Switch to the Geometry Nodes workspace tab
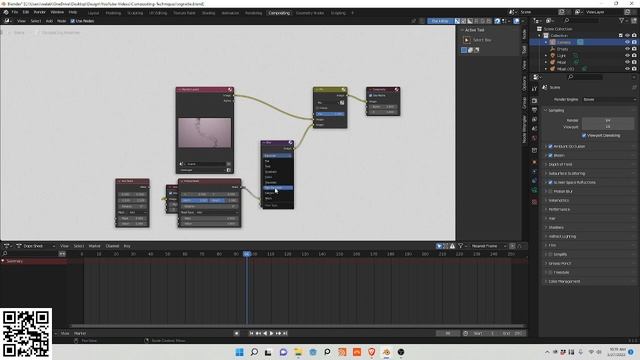The image size is (640, 360). point(310,13)
